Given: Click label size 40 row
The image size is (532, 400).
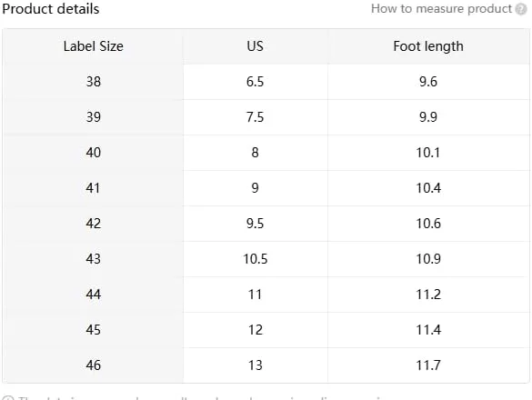Looking at the screenshot, I should [x=266, y=153].
